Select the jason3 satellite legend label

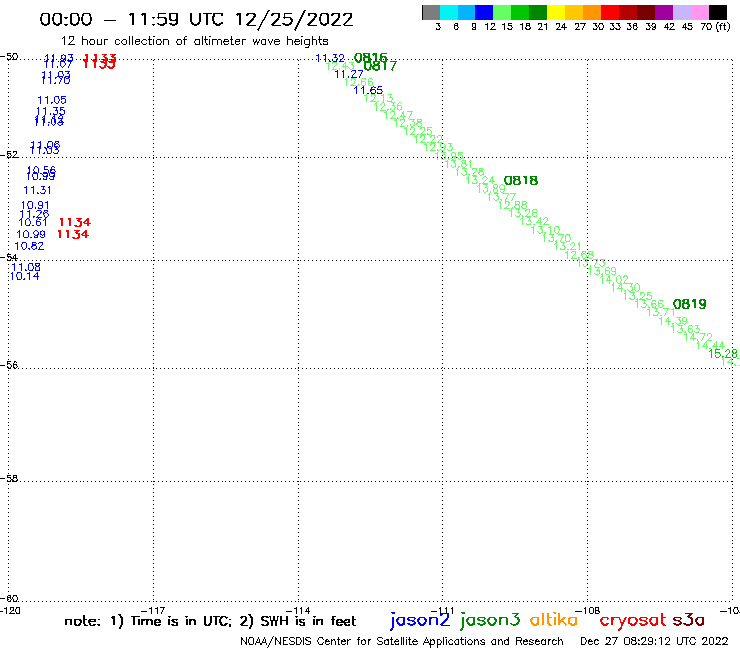pyautogui.click(x=490, y=620)
